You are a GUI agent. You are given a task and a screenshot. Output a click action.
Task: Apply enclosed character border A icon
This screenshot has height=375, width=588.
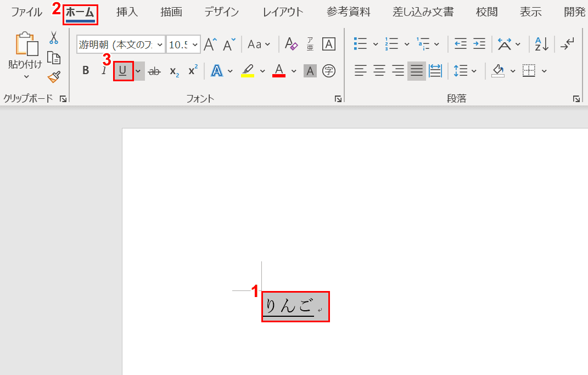point(329,44)
